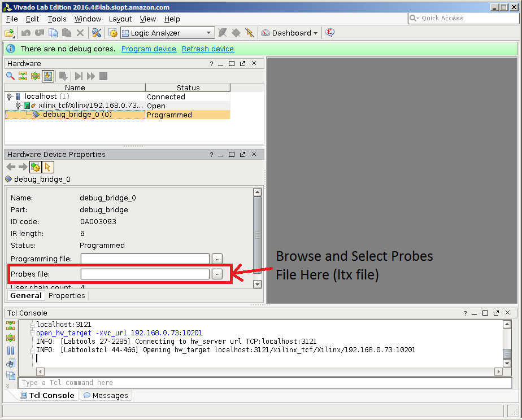The width and height of the screenshot is (522, 420).
Task: Go back with Properties left arrow
Action: pos(11,167)
